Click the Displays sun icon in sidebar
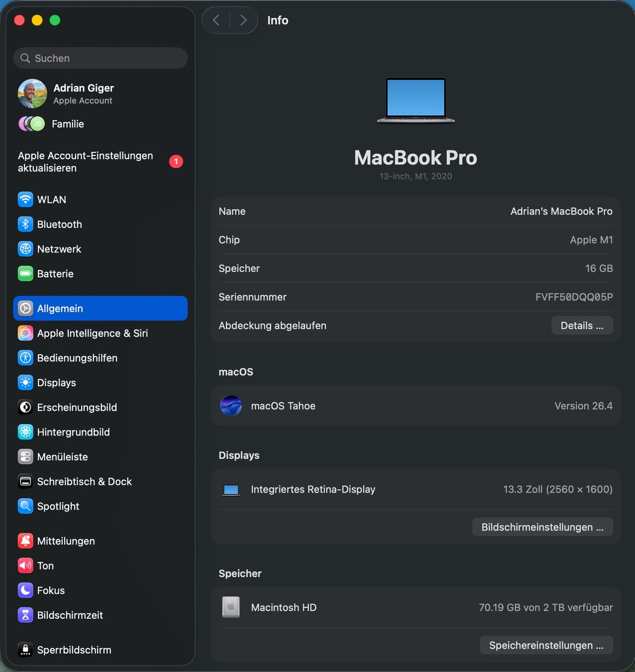This screenshot has height=672, width=635. 25,383
